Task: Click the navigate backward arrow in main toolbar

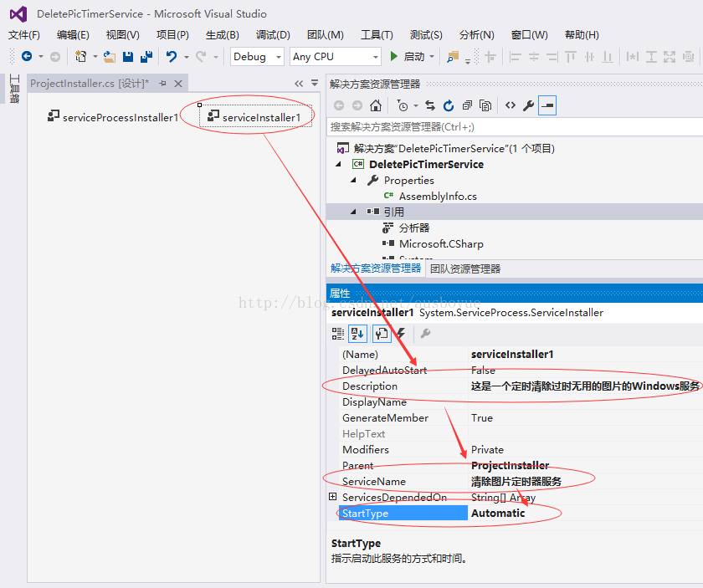Action: click(x=27, y=57)
